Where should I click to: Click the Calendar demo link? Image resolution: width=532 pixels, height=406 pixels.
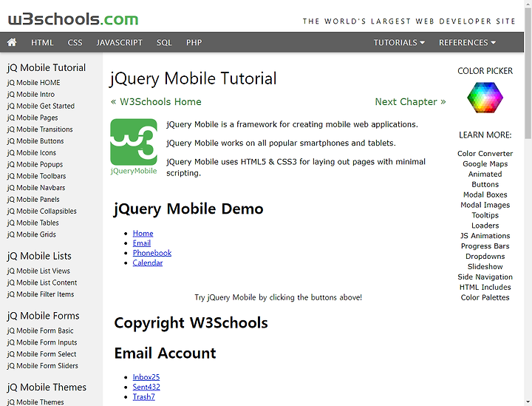tap(148, 263)
